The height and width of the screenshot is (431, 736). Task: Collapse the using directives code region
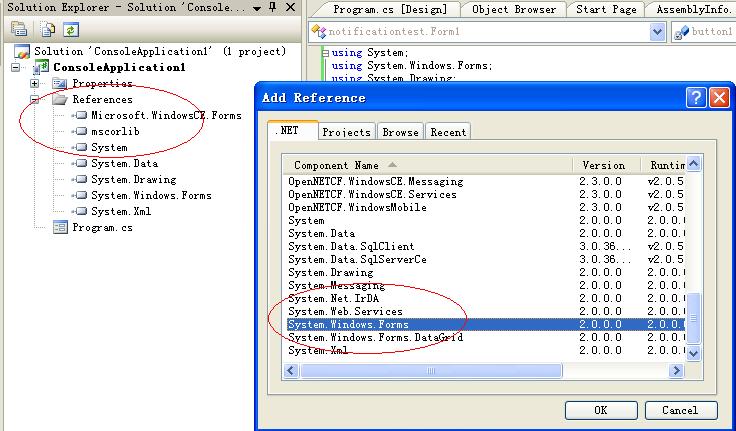pyautogui.click(x=325, y=53)
